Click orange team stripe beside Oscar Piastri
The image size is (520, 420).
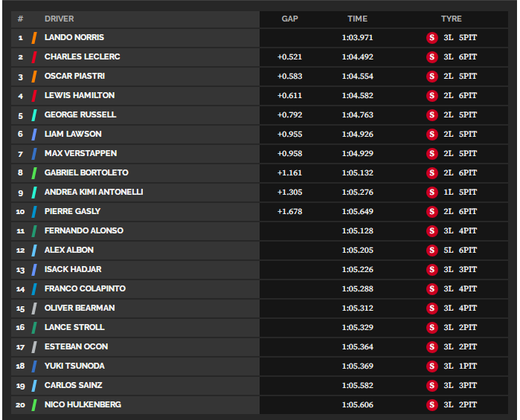coord(33,77)
